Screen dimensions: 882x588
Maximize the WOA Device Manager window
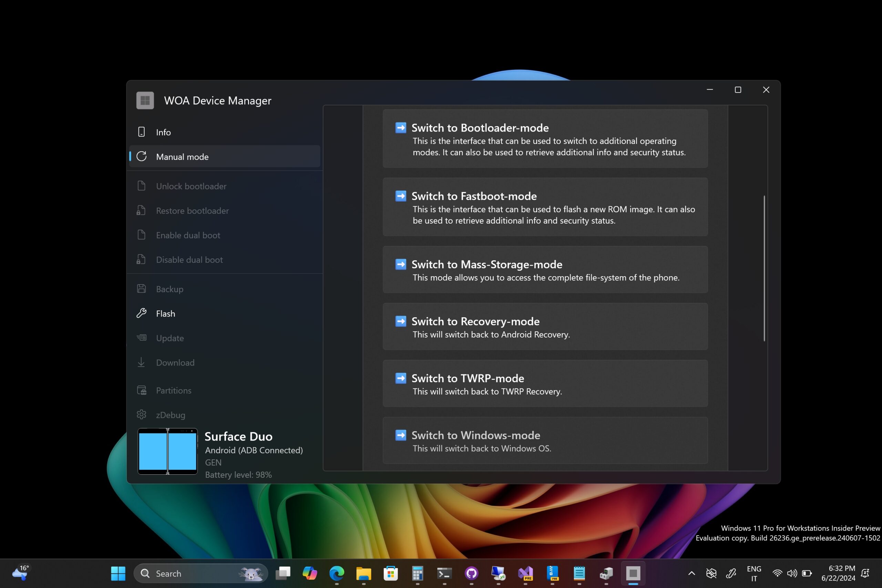[738, 90]
